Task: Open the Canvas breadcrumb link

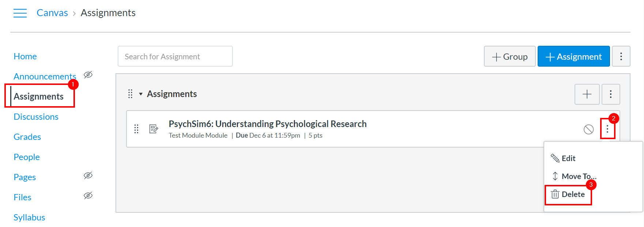Action: click(52, 12)
